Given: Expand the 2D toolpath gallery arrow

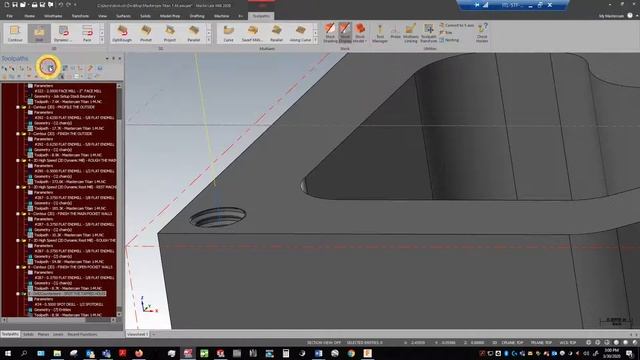Looking at the screenshot, I should (x=102, y=40).
